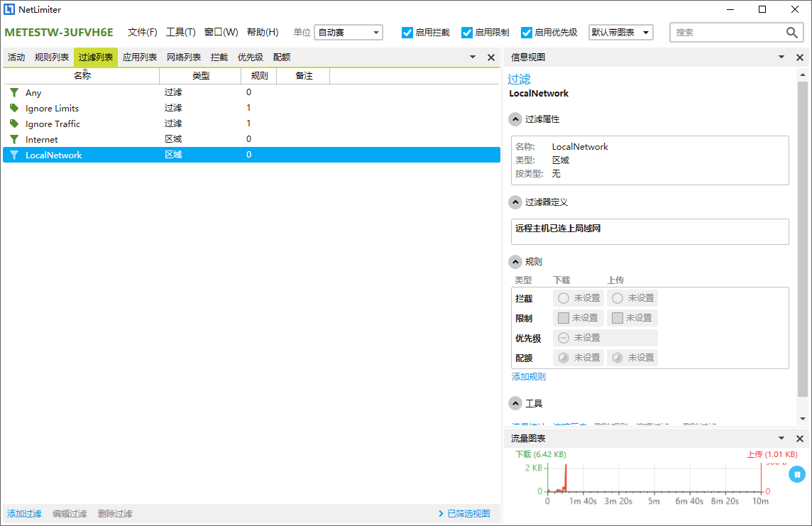Screen dimensions: 812x526
Task: Click the 添加规则 link
Action: click(529, 377)
